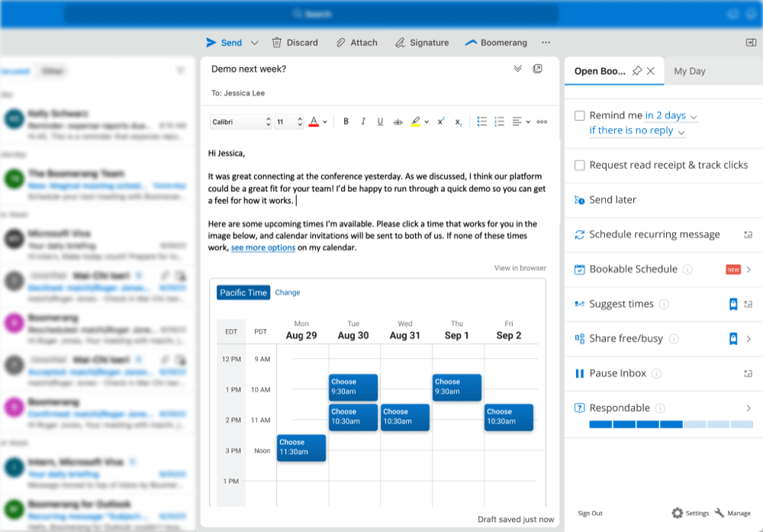Click the To: Jessica Lee recipient field
The height and width of the screenshot is (532, 763).
238,93
